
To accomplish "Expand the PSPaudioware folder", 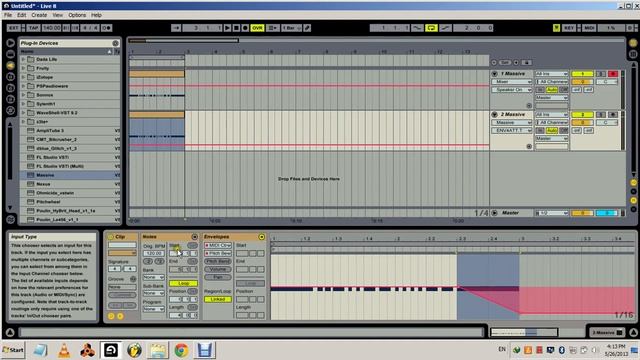I will [23, 86].
